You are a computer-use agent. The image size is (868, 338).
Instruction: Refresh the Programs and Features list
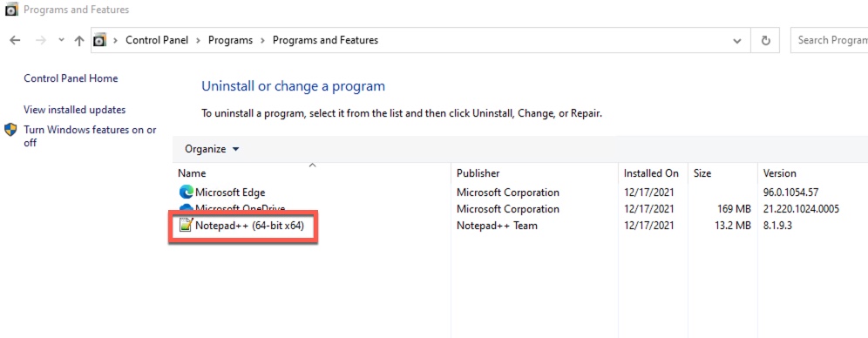pyautogui.click(x=765, y=40)
